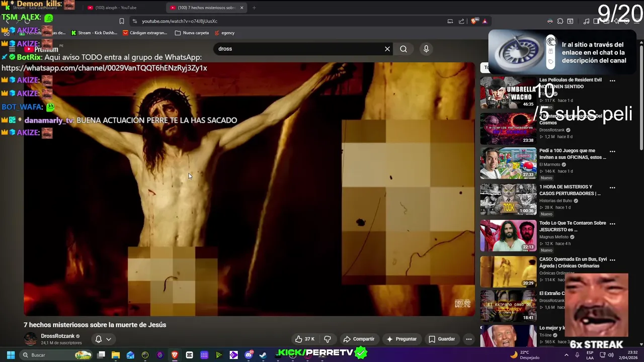
Task: Open File Explorer from the taskbar
Action: 116,355
